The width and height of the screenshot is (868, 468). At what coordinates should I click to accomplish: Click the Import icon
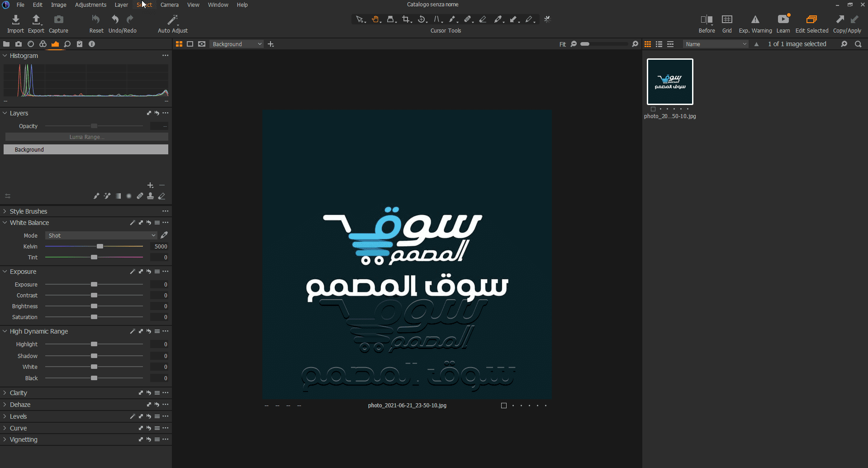15,19
